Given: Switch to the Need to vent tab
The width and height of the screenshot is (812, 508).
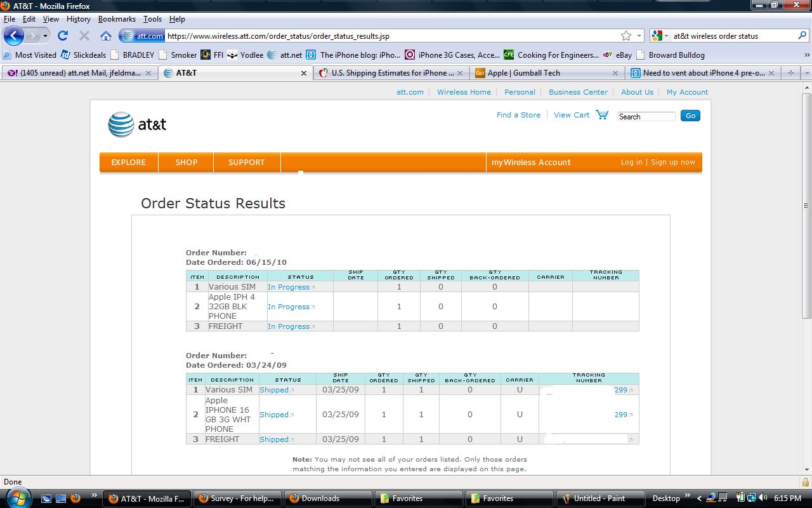Looking at the screenshot, I should tap(703, 73).
